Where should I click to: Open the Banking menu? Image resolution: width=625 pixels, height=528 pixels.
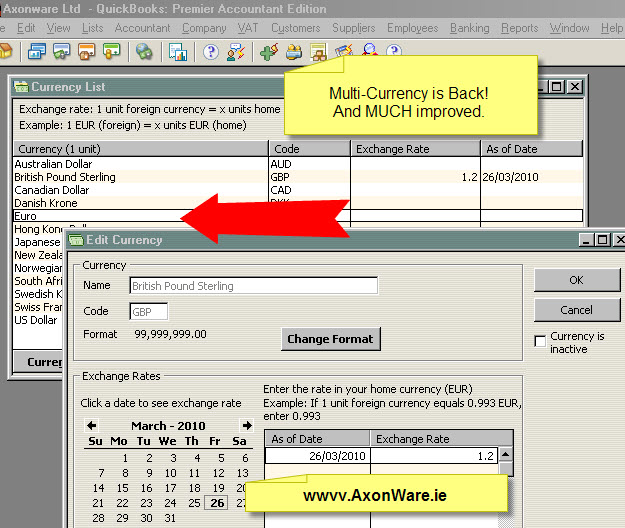point(470,28)
